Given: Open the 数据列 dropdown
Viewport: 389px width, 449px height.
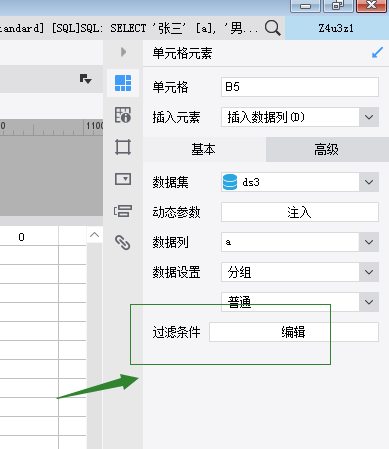Looking at the screenshot, I should tap(369, 242).
